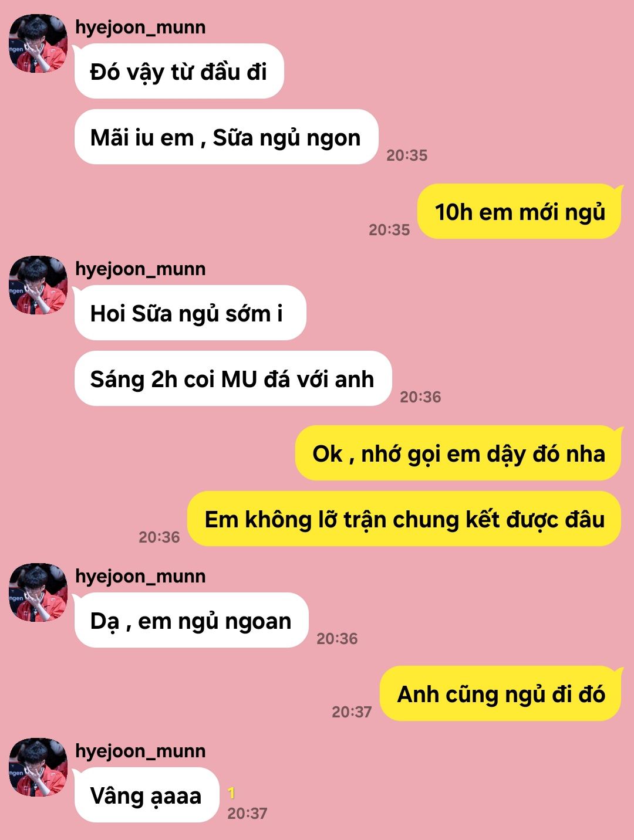Select the yellow 'Anh cũng ngủ đi đó' bubble

pos(501,694)
